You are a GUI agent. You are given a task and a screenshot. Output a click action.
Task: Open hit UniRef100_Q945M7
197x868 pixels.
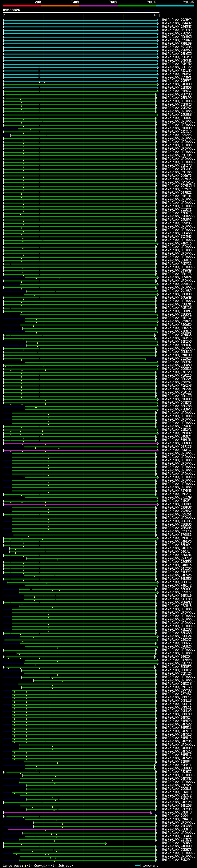pos(177,26)
